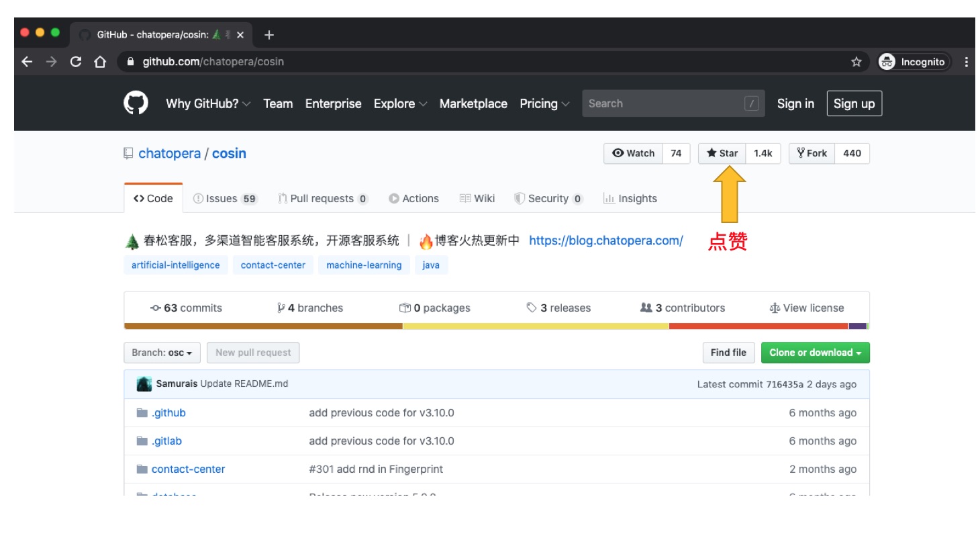Click the Sign up button

(854, 103)
